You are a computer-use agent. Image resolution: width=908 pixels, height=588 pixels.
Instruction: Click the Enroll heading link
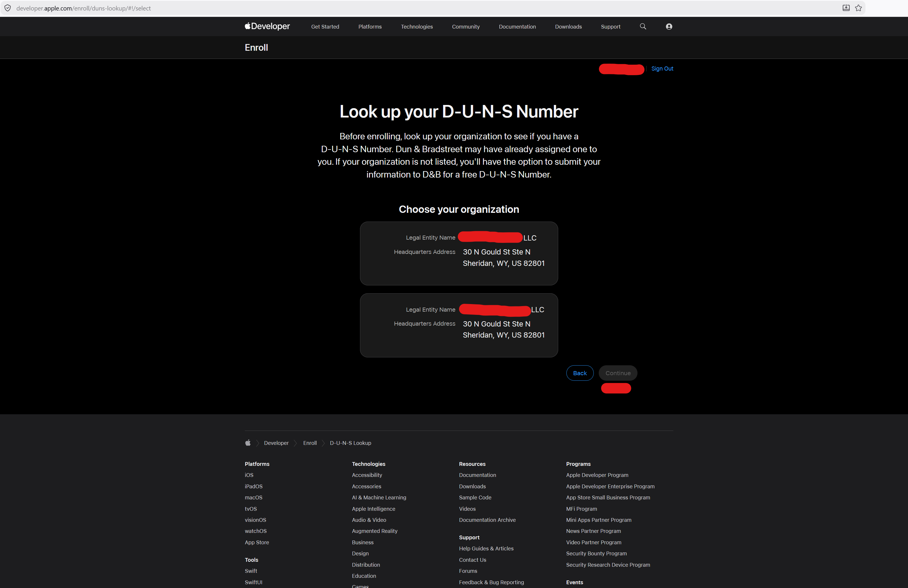pos(257,48)
